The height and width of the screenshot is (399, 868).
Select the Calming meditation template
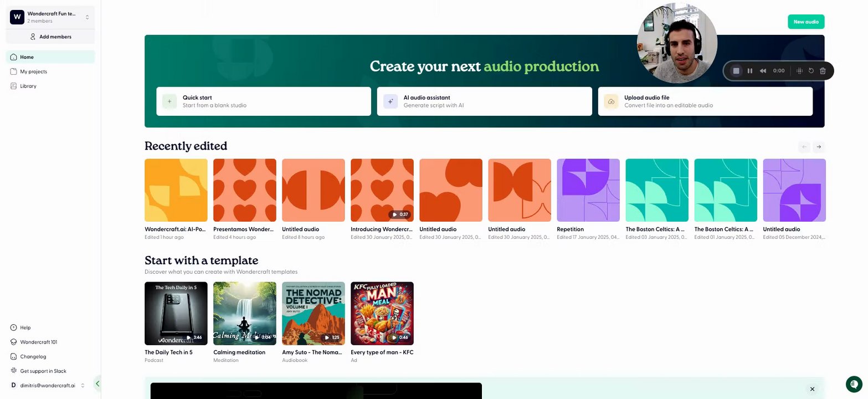[245, 323]
